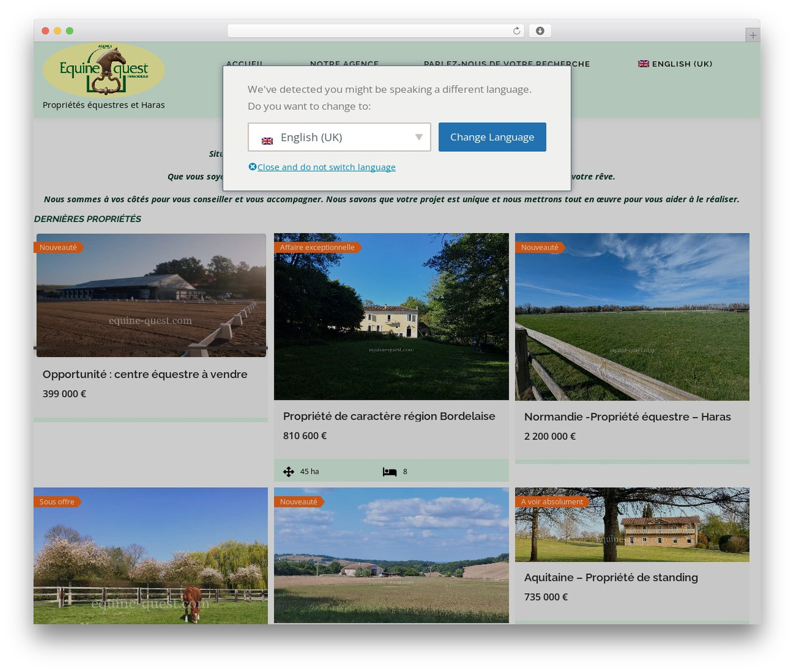Open the Accueil menu item
This screenshot has width=794, height=672.
(244, 63)
